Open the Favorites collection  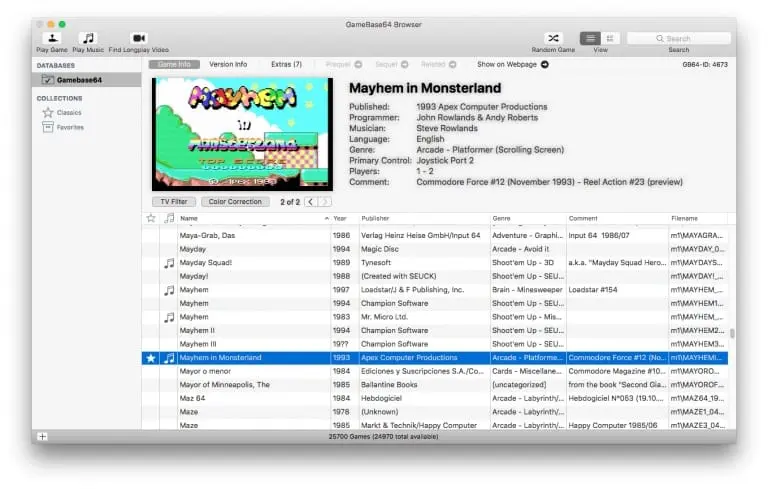[x=70, y=127]
